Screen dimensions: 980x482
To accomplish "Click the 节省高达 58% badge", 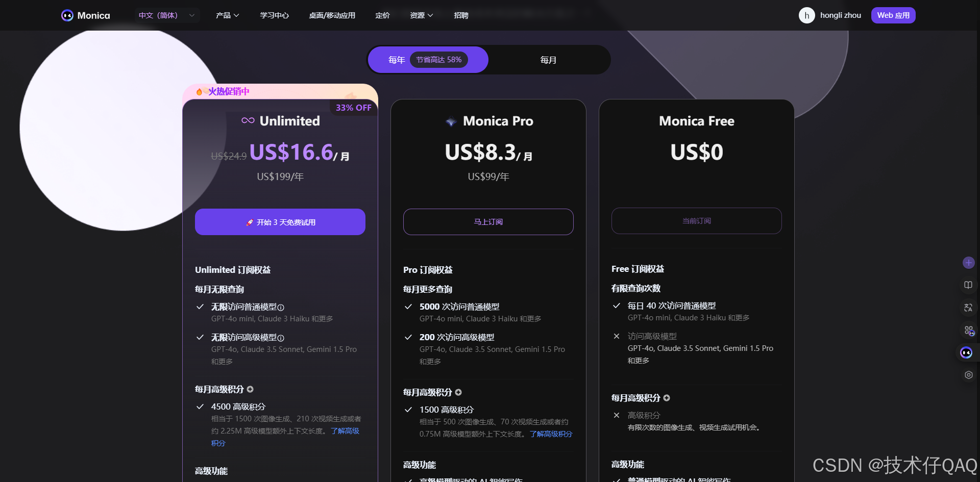I will (439, 60).
